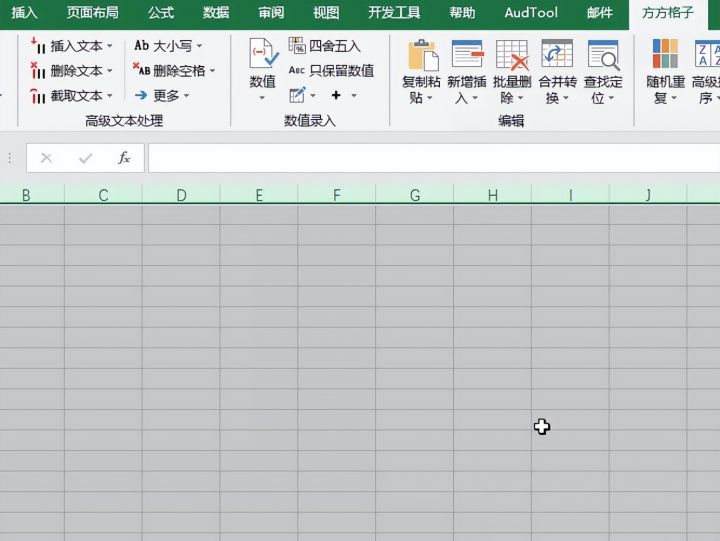Open the 帮助 (help) ribbon tab
The width and height of the screenshot is (720, 541).
click(462, 12)
